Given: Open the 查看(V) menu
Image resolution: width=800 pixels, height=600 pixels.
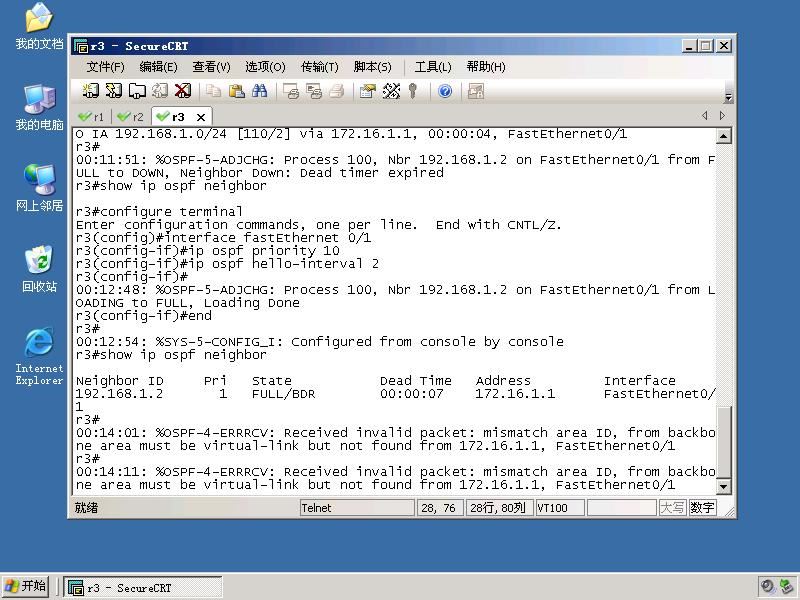Looking at the screenshot, I should 211,67.
